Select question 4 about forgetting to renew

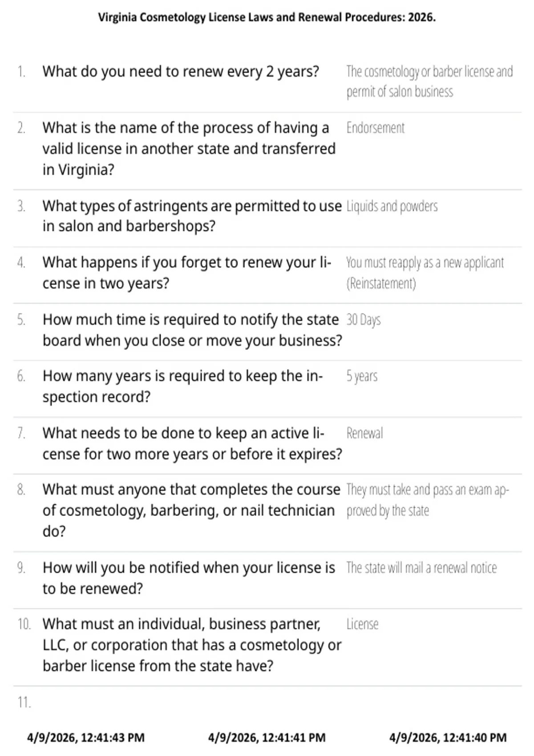click(187, 273)
